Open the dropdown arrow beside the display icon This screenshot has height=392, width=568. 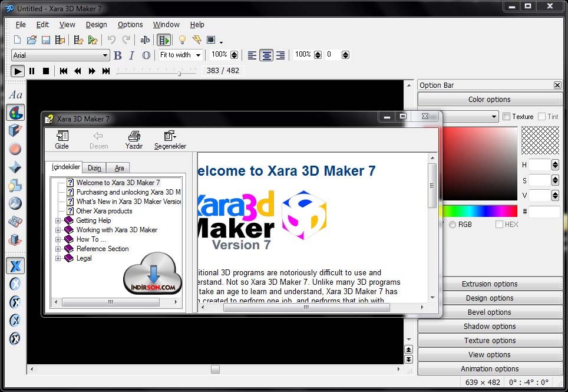pyautogui.click(x=222, y=42)
